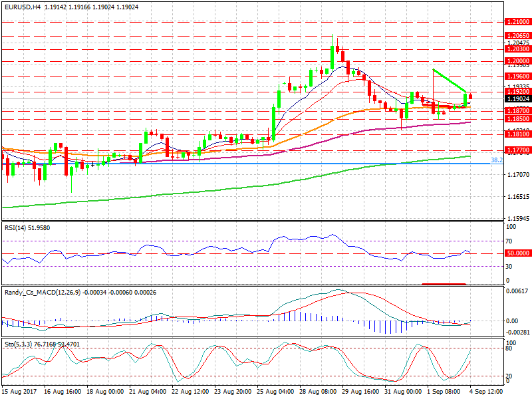532x399 pixels.
Task: Select the 1.19200 red price level label
Action: [518, 92]
